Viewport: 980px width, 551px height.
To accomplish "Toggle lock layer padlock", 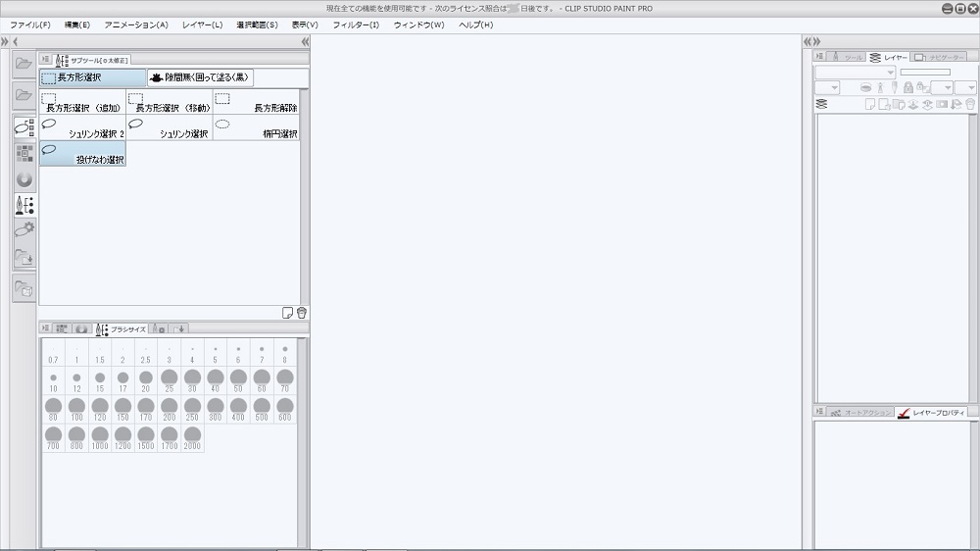I will [x=908, y=87].
